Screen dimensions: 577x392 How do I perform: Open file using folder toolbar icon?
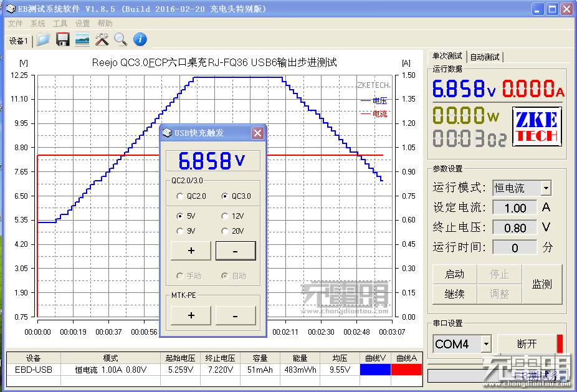(x=44, y=39)
